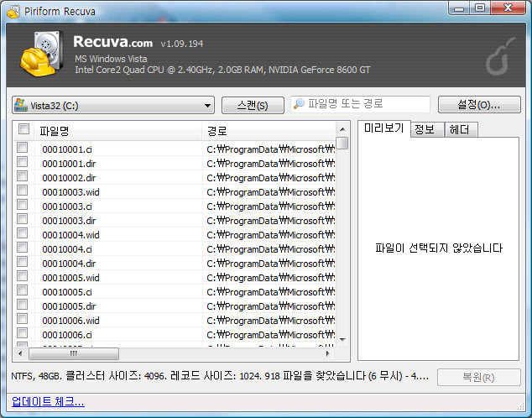The width and height of the screenshot is (532, 418).
Task: Click the horizontal scroll right arrow
Action: pos(328,353)
